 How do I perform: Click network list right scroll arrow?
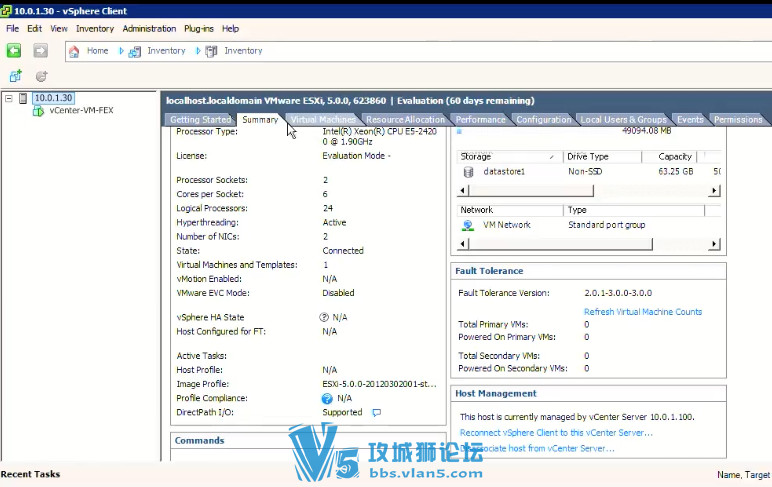[x=714, y=244]
